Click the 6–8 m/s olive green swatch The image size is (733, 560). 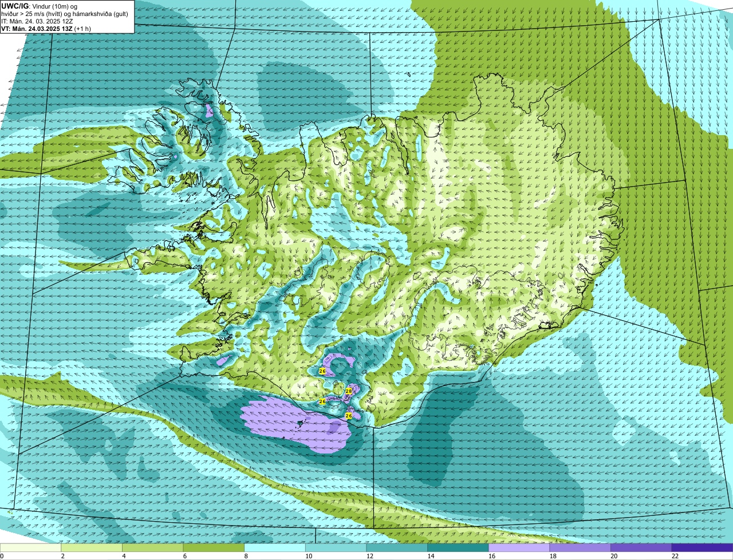(214, 548)
